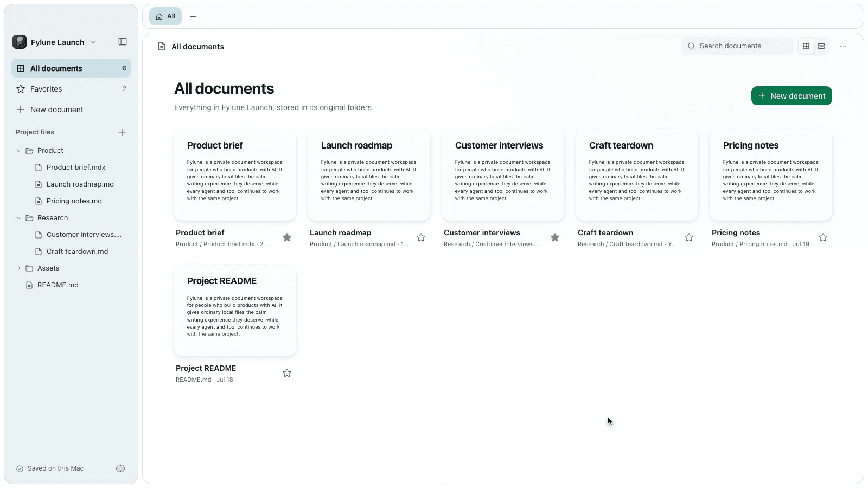The width and height of the screenshot is (868, 488).
Task: Add a project file with plus icon
Action: click(122, 132)
